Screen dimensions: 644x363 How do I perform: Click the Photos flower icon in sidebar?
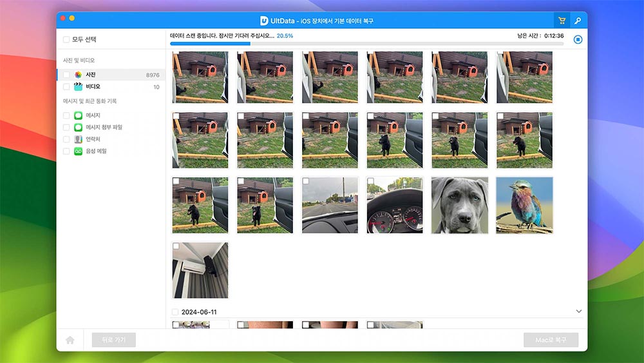[78, 75]
